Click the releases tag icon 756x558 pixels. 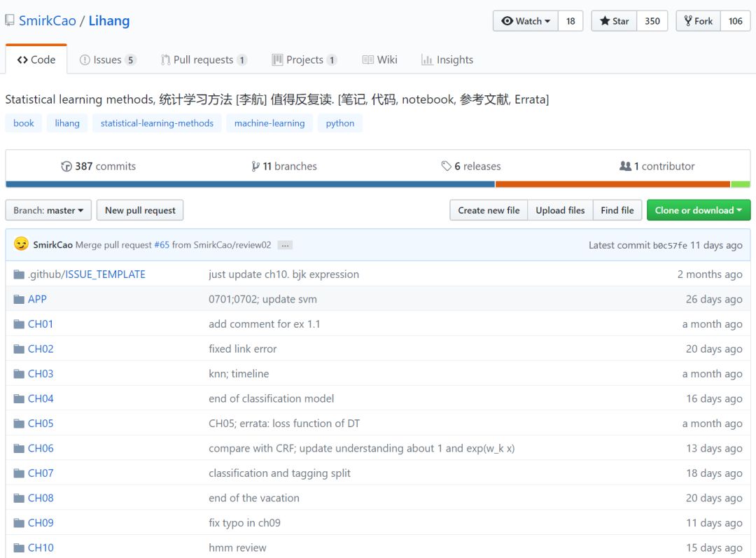tap(446, 166)
